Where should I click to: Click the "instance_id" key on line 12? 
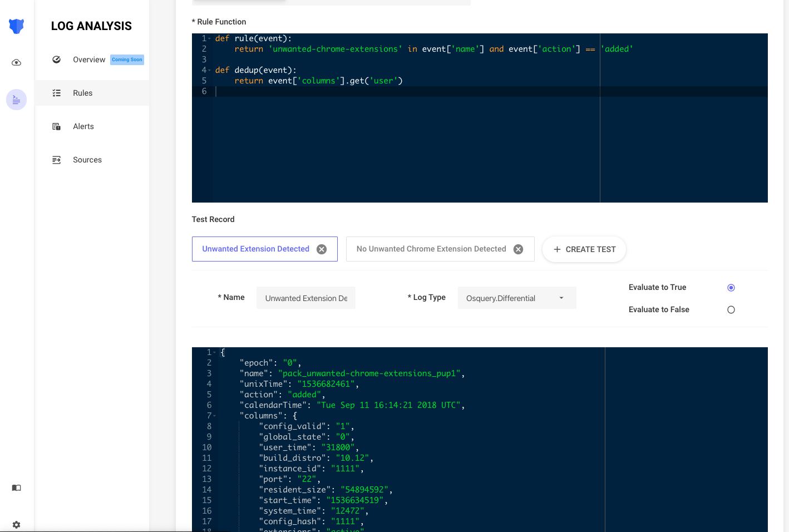tap(290, 469)
